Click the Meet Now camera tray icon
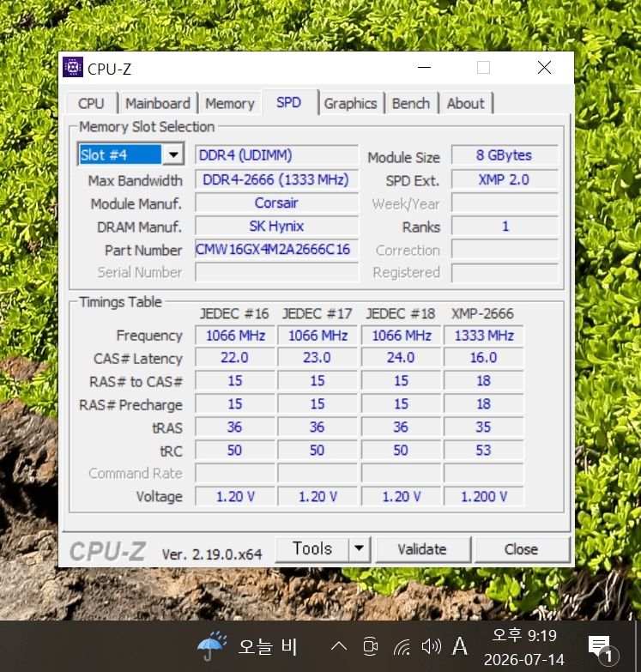Screen dimensions: 641x672 (370, 646)
